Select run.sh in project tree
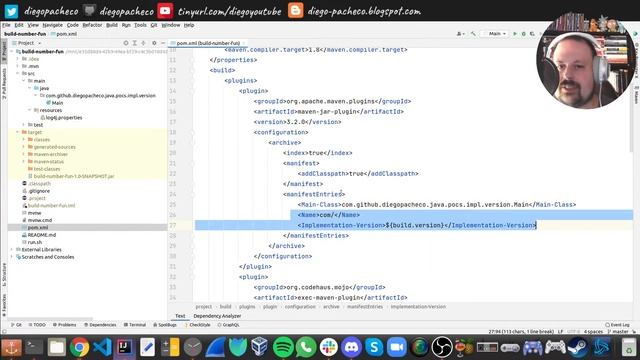 pyautogui.click(x=32, y=242)
